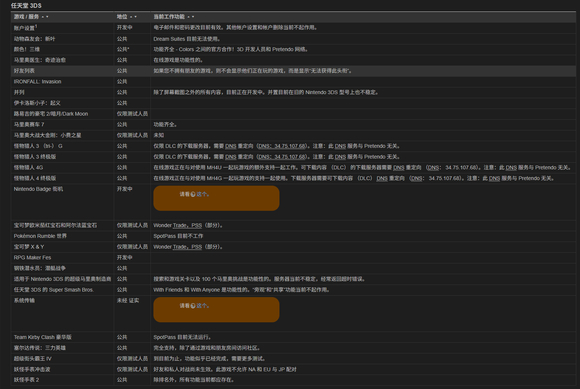This screenshot has height=389, width=580.
Task: Select 怪物猎人 4 终极版 game name
Action: (x=35, y=178)
